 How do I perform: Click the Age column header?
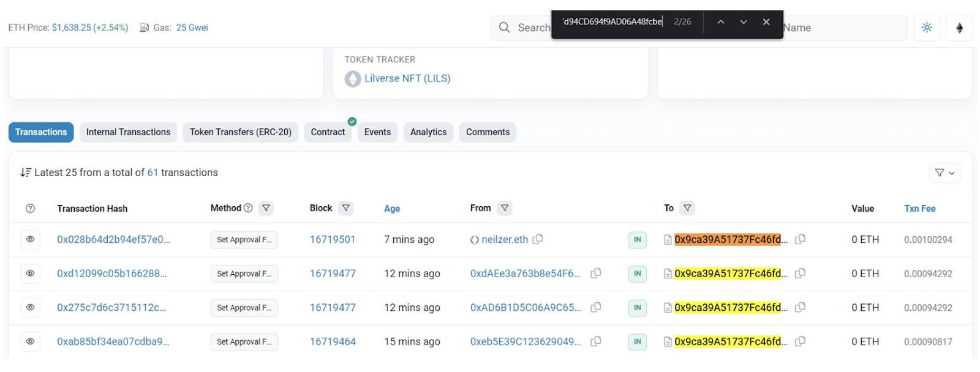click(392, 209)
